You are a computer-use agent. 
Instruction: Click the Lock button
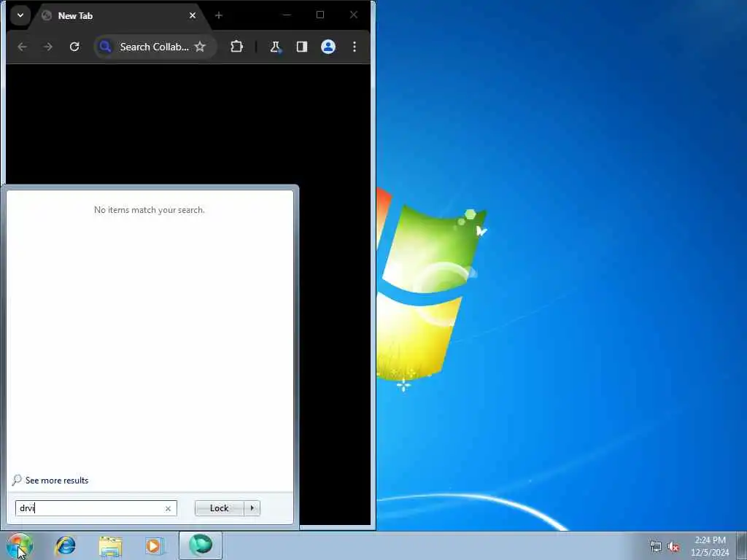pyautogui.click(x=219, y=508)
